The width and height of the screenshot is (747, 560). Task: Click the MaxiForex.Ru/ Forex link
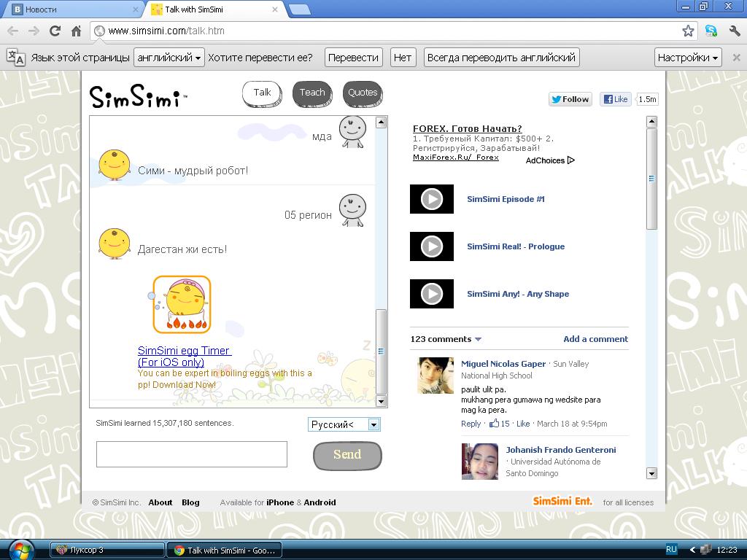point(455,157)
